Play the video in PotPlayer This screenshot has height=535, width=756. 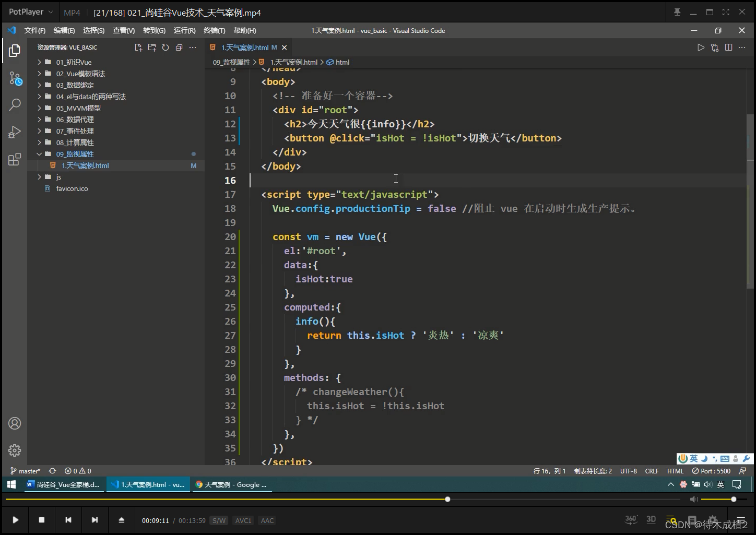[15, 520]
